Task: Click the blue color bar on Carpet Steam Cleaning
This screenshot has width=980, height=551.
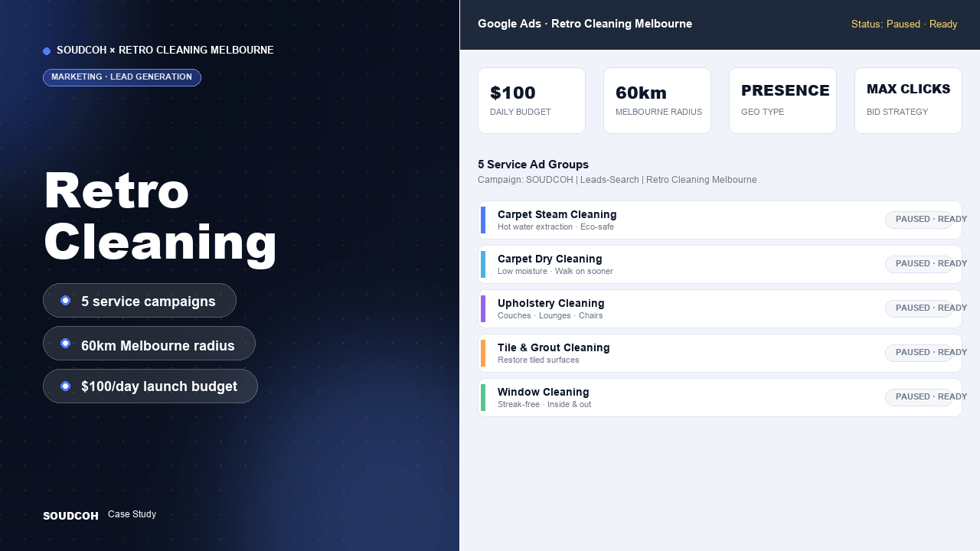Action: point(483,220)
